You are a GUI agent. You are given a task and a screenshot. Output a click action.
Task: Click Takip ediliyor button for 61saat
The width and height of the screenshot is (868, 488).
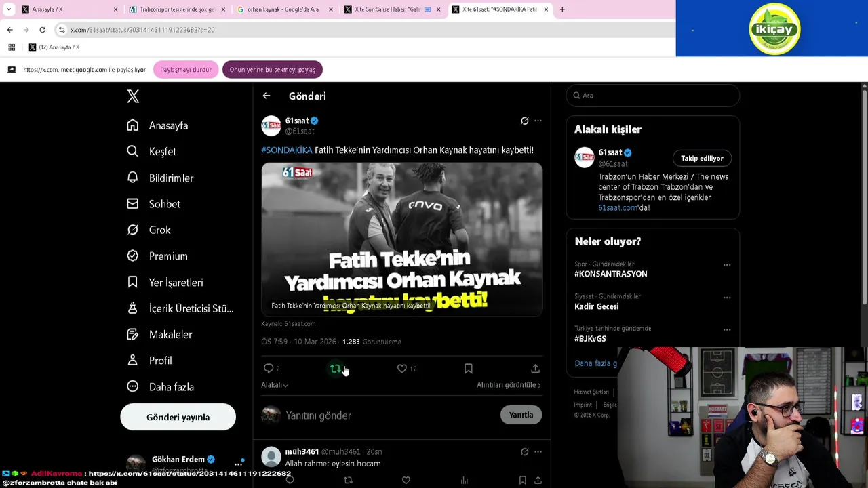702,158
